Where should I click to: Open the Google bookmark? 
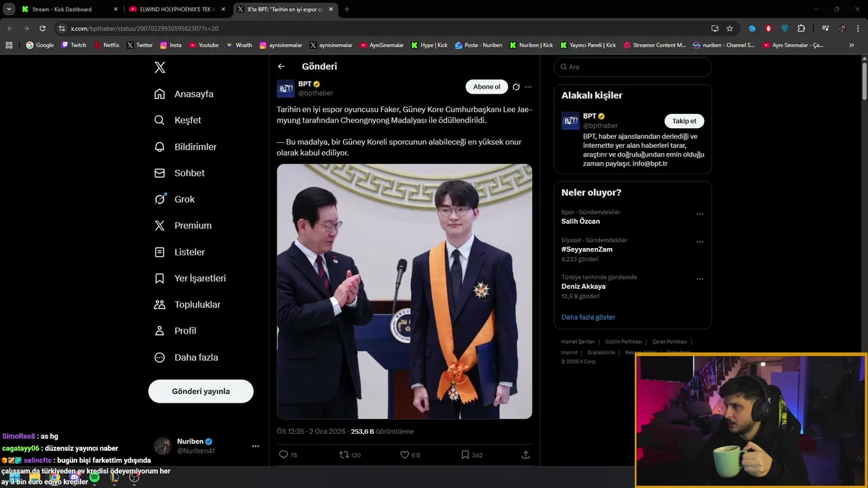(40, 45)
